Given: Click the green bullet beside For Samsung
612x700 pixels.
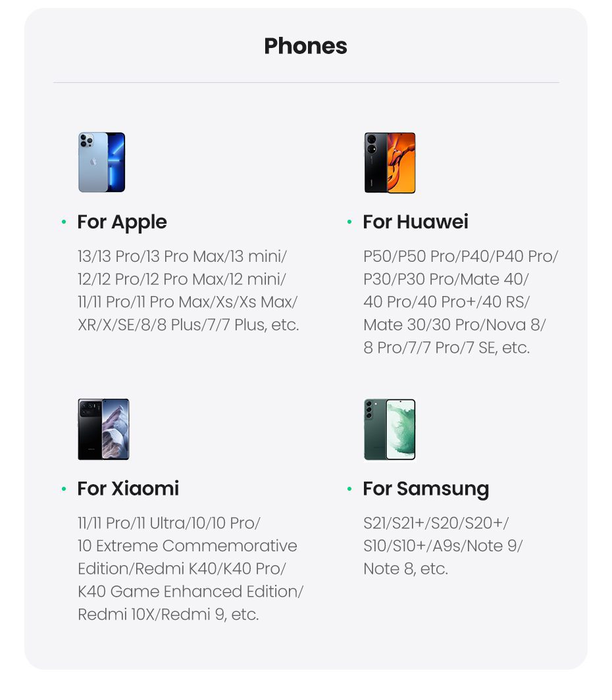Looking at the screenshot, I should [349, 489].
